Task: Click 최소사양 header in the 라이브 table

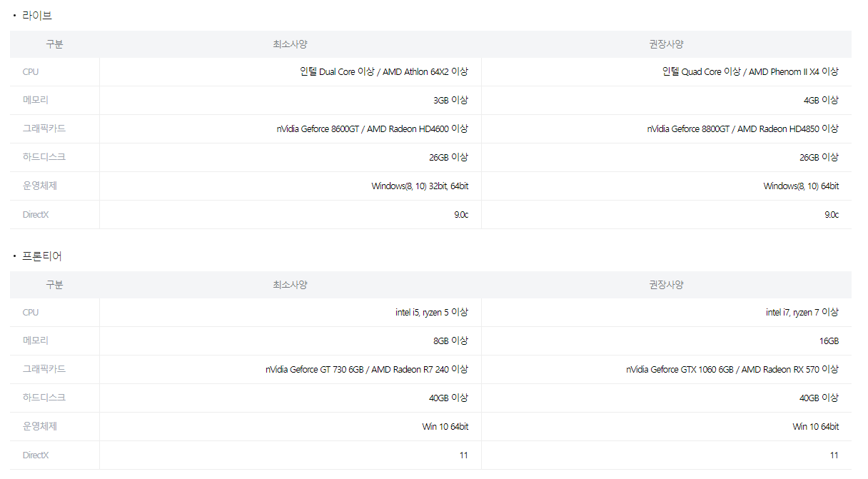Action: (290, 44)
